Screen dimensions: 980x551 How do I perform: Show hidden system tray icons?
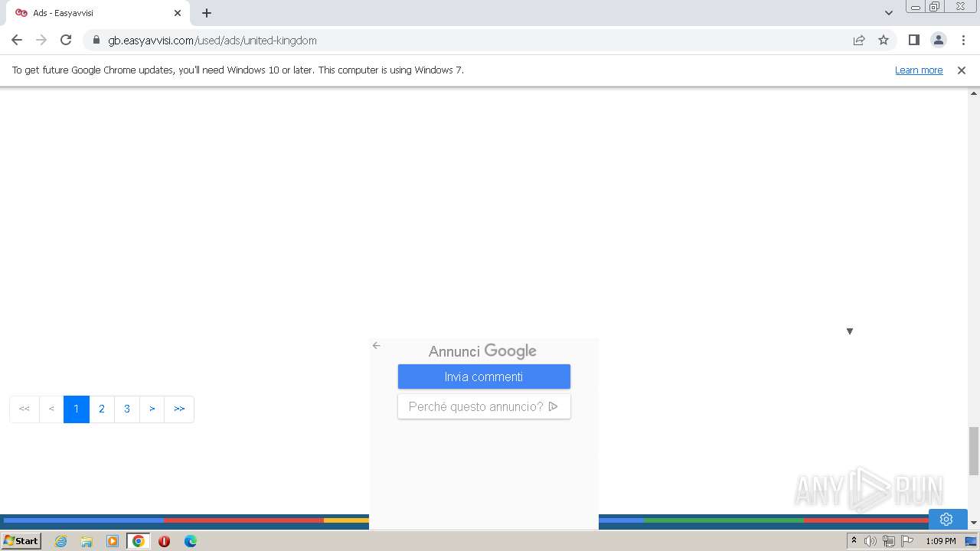click(854, 541)
